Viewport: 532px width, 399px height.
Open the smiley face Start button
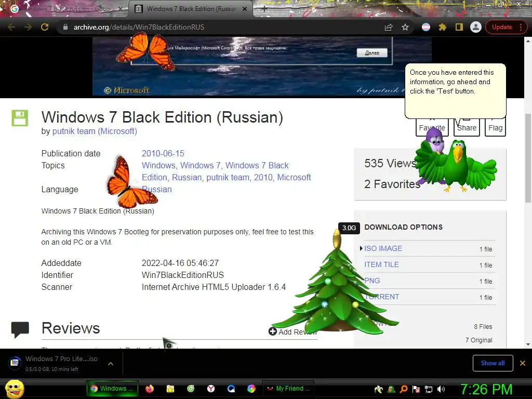(x=15, y=389)
